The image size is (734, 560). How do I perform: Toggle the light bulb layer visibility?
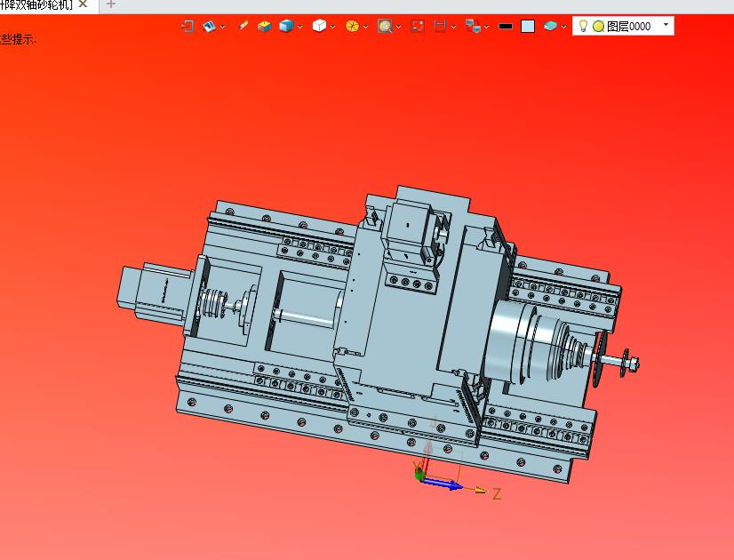pos(583,26)
